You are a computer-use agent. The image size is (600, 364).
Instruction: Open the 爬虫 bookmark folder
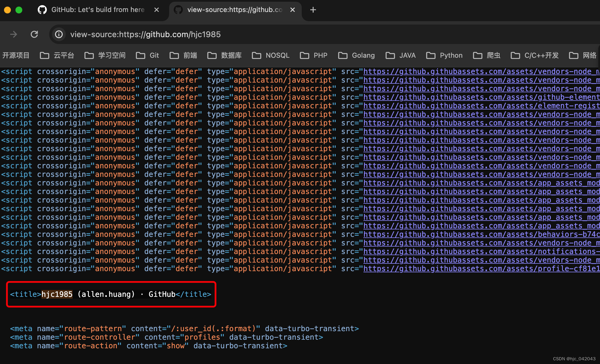(x=487, y=55)
